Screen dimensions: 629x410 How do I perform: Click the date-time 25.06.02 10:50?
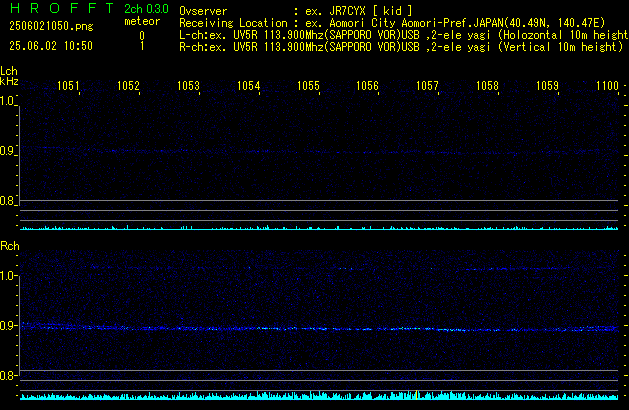(x=51, y=46)
